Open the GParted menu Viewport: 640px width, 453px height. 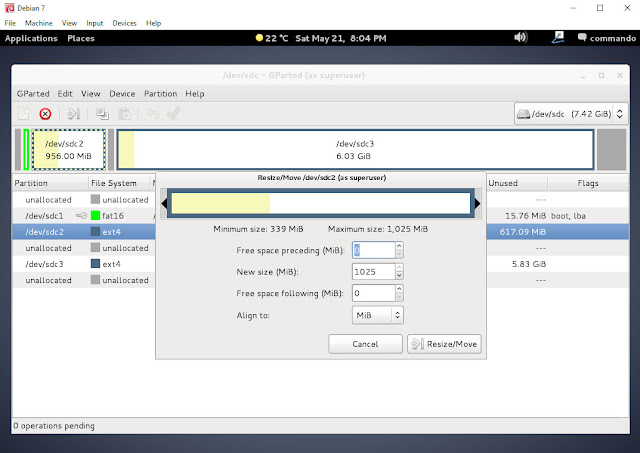[x=33, y=93]
